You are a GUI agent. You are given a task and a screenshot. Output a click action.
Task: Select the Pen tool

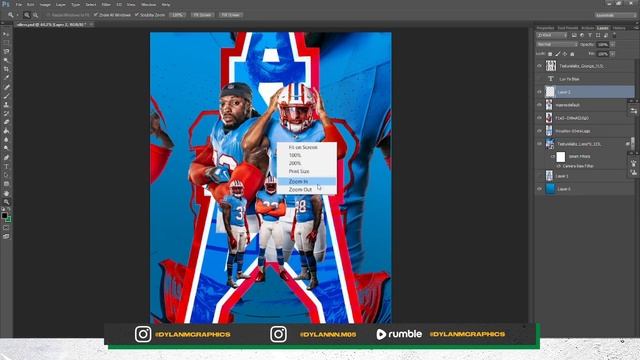(x=6, y=158)
